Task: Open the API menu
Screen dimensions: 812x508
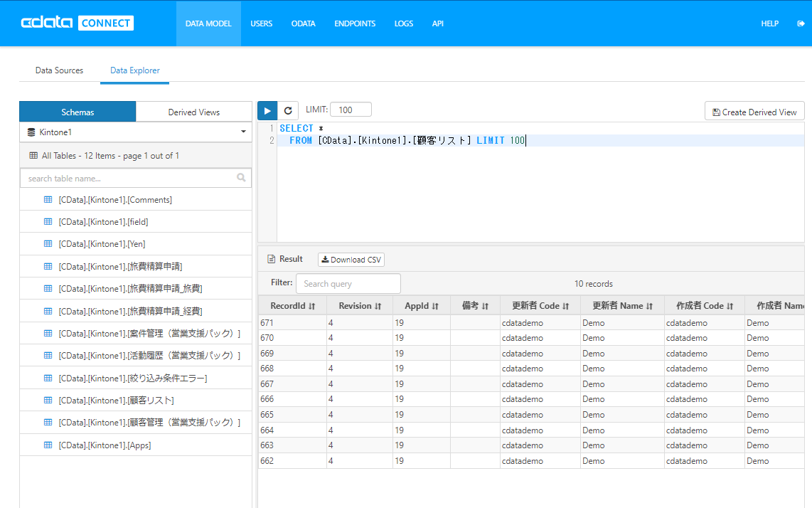Action: [437, 23]
